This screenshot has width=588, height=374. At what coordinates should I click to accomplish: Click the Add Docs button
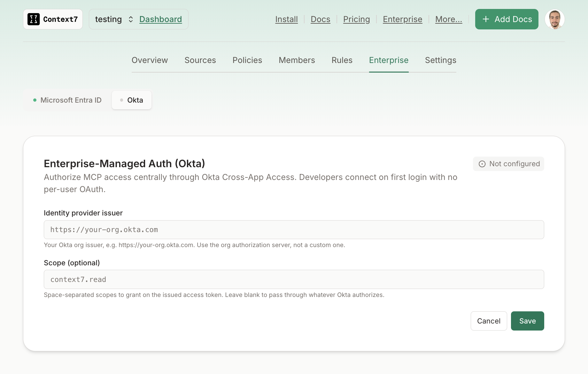507,19
